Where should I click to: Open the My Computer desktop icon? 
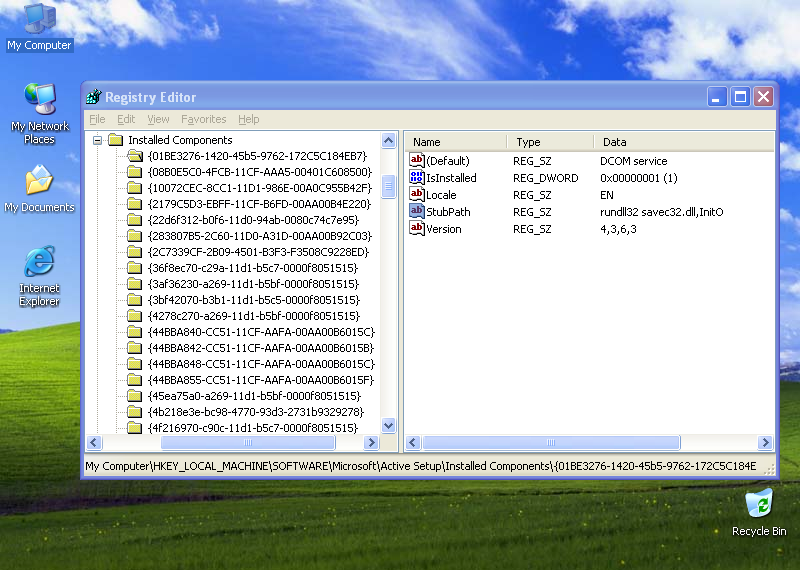click(x=39, y=20)
